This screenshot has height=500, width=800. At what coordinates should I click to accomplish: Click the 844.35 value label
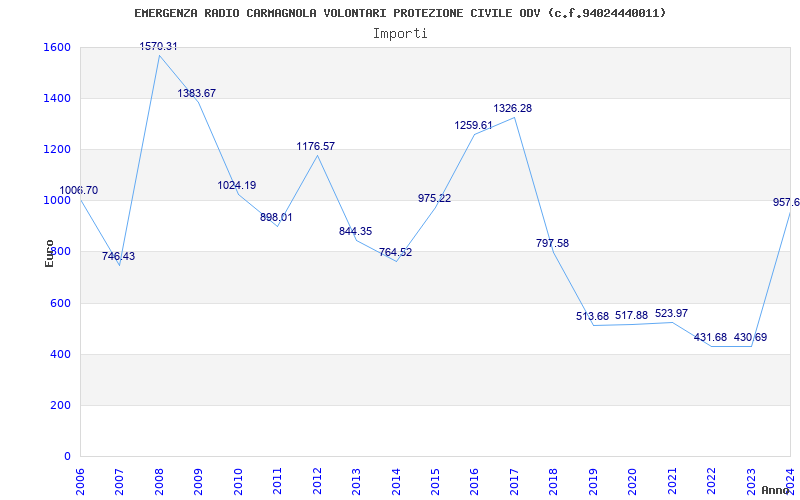(x=356, y=231)
